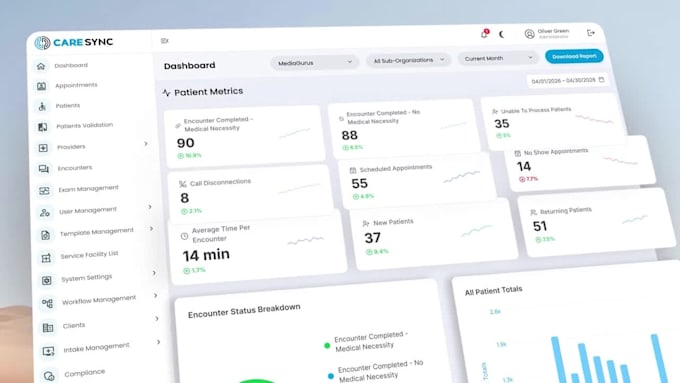Click the Encounters icon
The image size is (680, 383).
pyautogui.click(x=43, y=169)
